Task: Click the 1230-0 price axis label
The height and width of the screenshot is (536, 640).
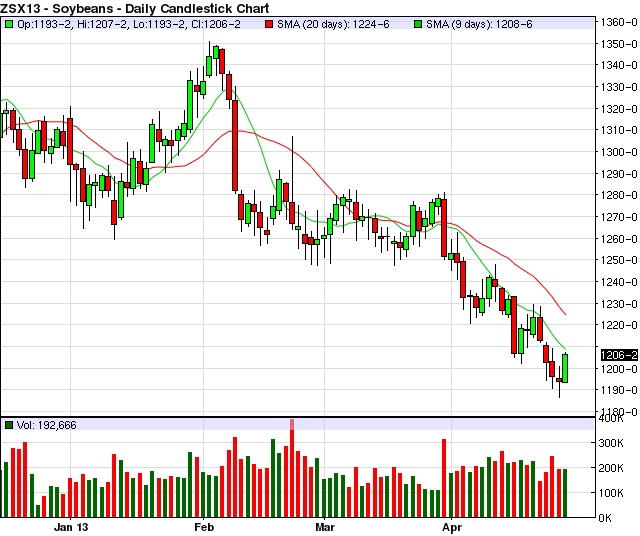Action: coord(619,304)
